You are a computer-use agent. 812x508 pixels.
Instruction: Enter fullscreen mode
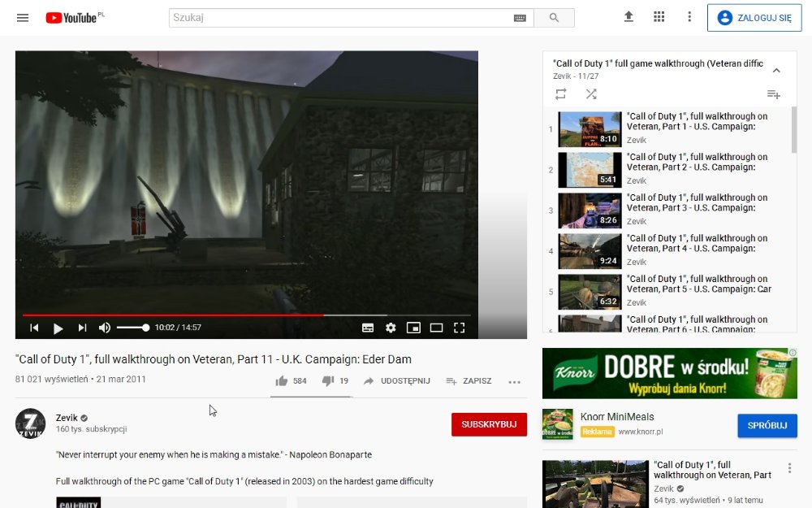click(459, 328)
